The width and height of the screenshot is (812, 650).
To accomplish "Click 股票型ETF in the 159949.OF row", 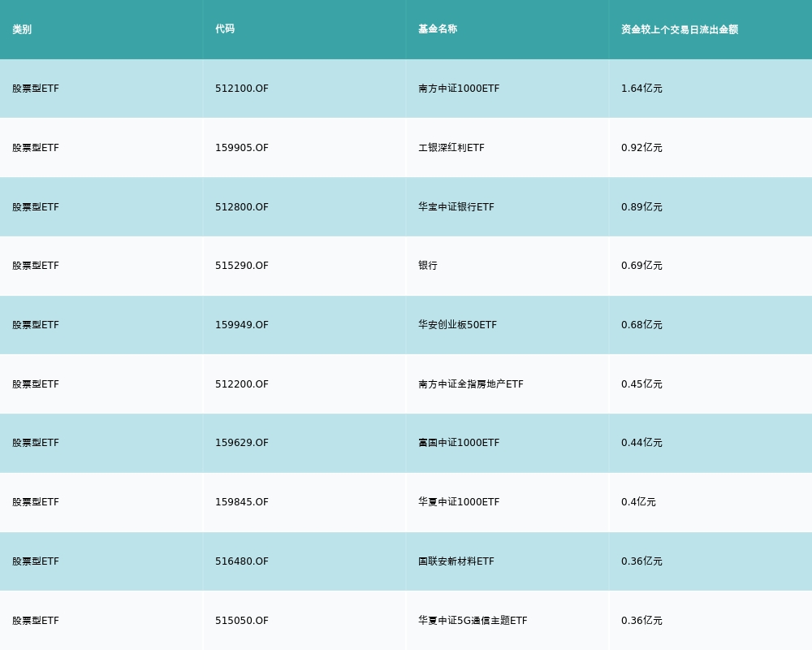I will pos(36,325).
